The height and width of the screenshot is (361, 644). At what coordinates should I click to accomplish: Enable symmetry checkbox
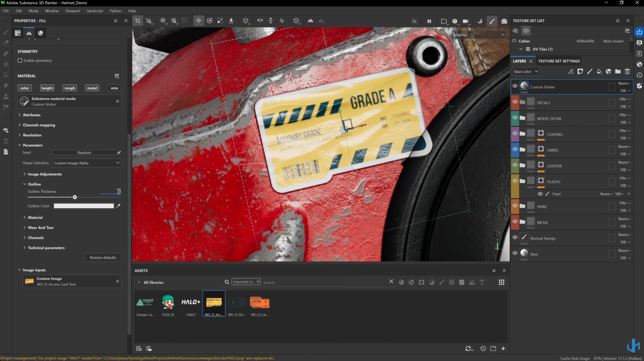20,60
